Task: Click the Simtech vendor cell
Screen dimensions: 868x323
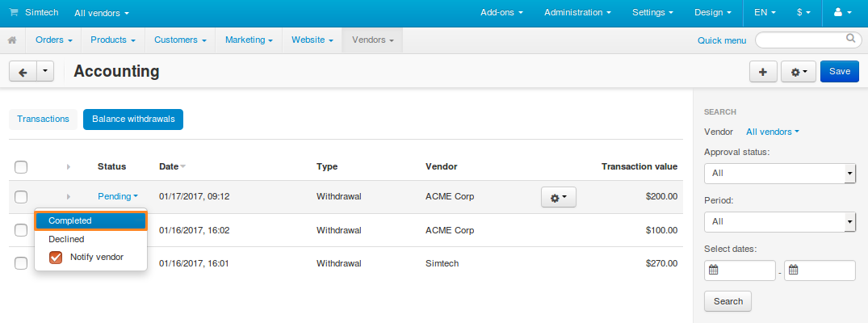Action: click(x=442, y=264)
